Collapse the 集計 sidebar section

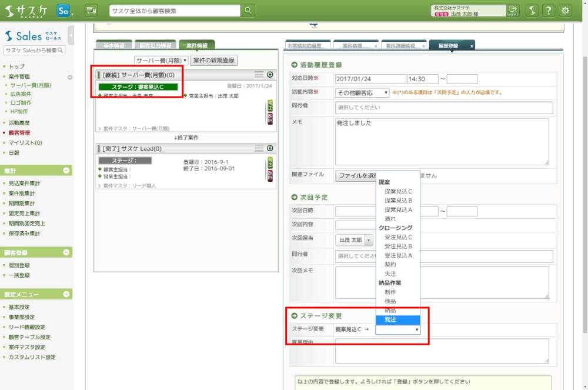[66, 171]
